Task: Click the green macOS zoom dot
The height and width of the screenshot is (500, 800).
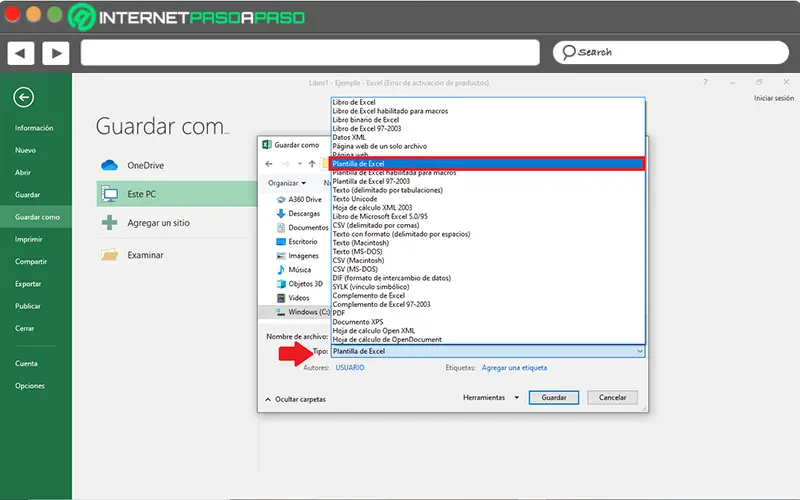Action: pyautogui.click(x=55, y=14)
